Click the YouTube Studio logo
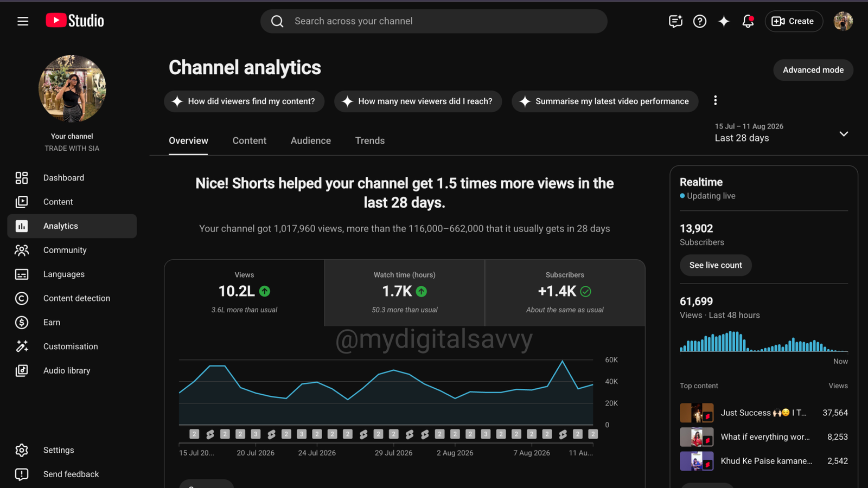This screenshot has height=488, width=868. coord(75,21)
